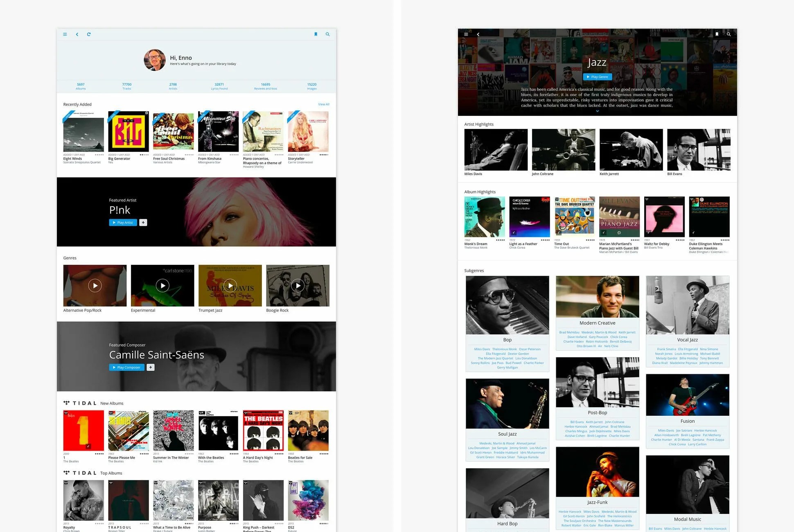Click the search icon in the left window
Screen dimensions: 794x532
[327, 34]
